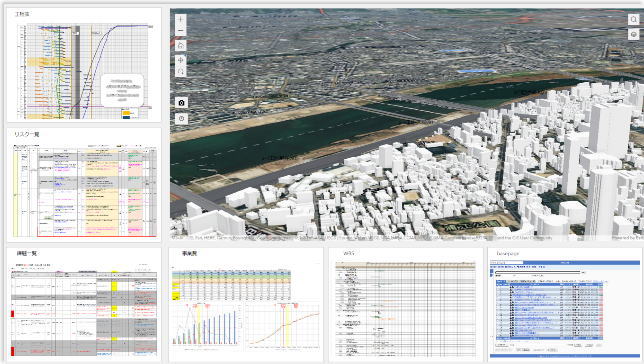Open the homepage file list panel

pyautogui.click(x=565, y=305)
